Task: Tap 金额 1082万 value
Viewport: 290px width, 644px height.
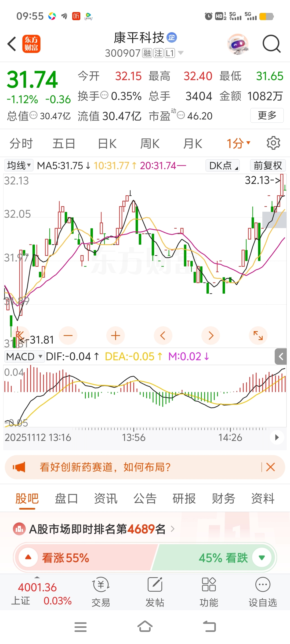Action: (x=251, y=96)
